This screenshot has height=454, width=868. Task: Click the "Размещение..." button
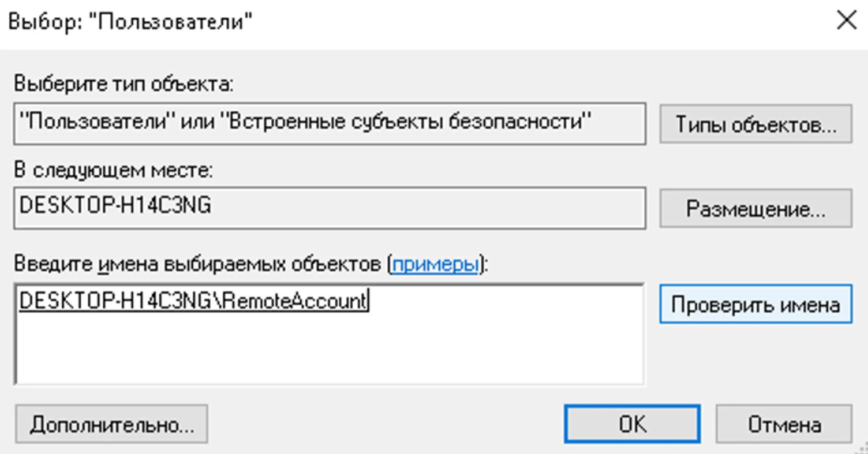click(756, 209)
